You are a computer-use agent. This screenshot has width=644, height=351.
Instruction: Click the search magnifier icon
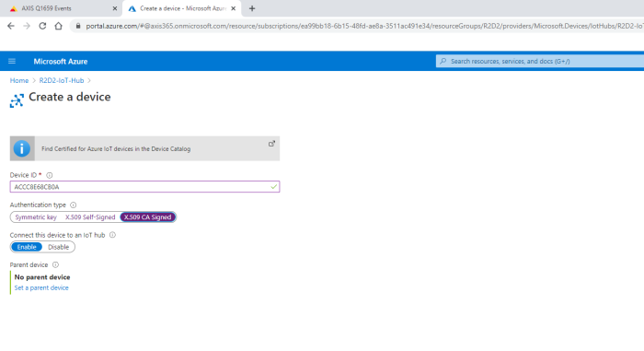[x=443, y=62]
